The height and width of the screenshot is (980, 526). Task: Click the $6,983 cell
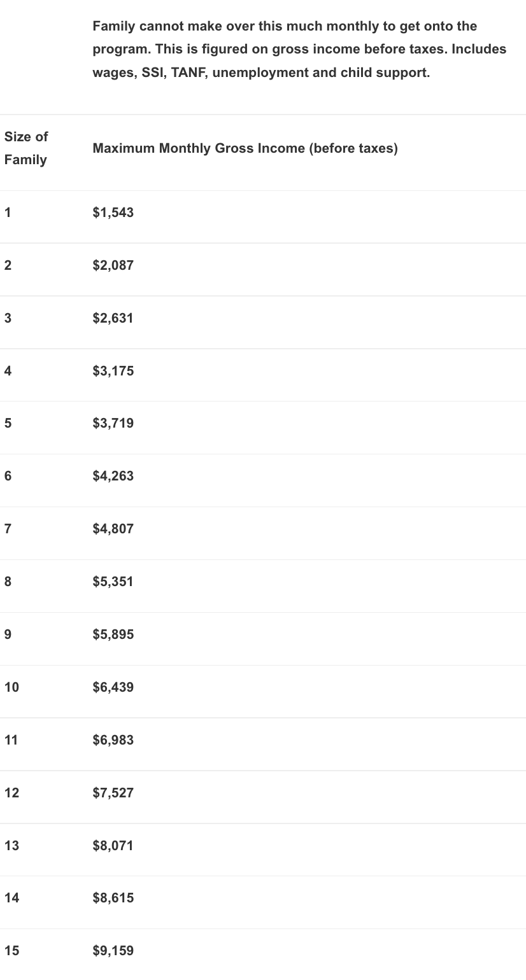(113, 741)
